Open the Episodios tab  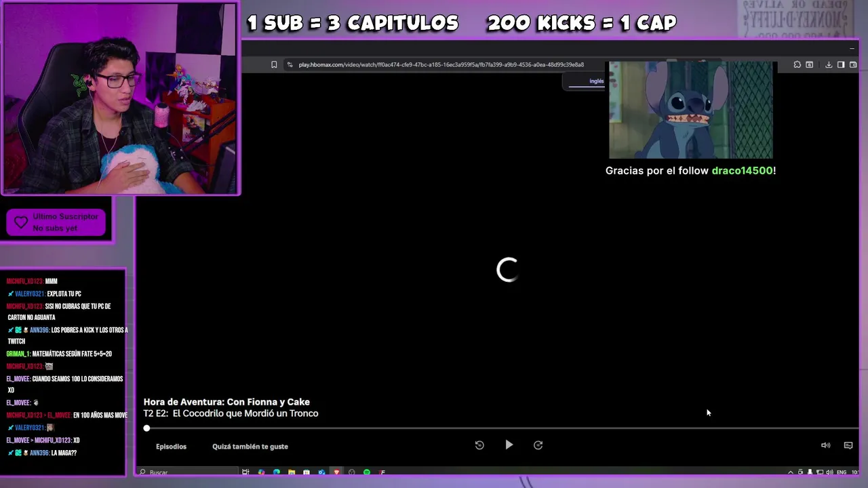pyautogui.click(x=171, y=446)
